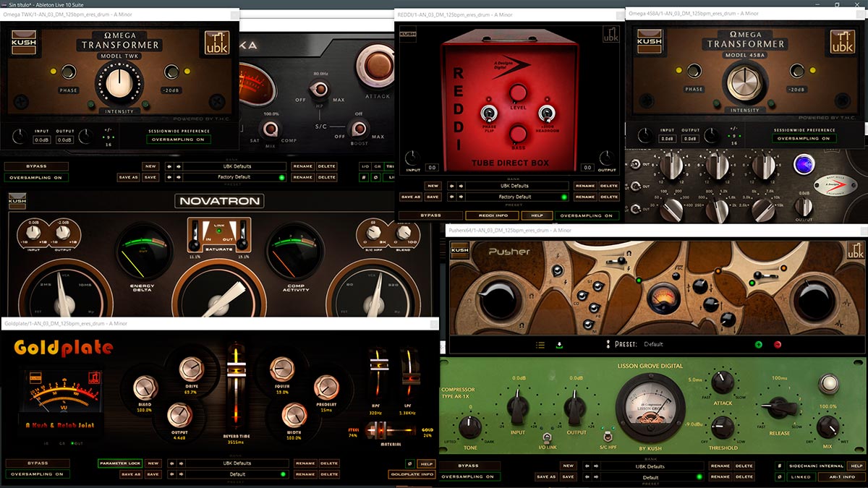Toggle the -20dB button in Omega 458A
Image resolution: width=868 pixels, height=488 pixels.
(796, 71)
